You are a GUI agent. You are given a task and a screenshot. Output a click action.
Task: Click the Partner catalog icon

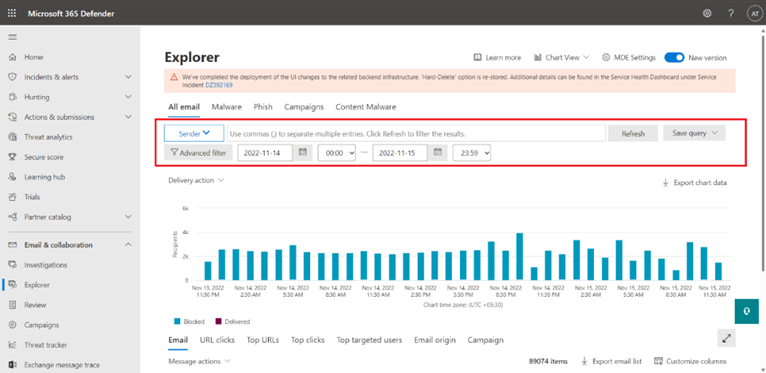tap(13, 217)
